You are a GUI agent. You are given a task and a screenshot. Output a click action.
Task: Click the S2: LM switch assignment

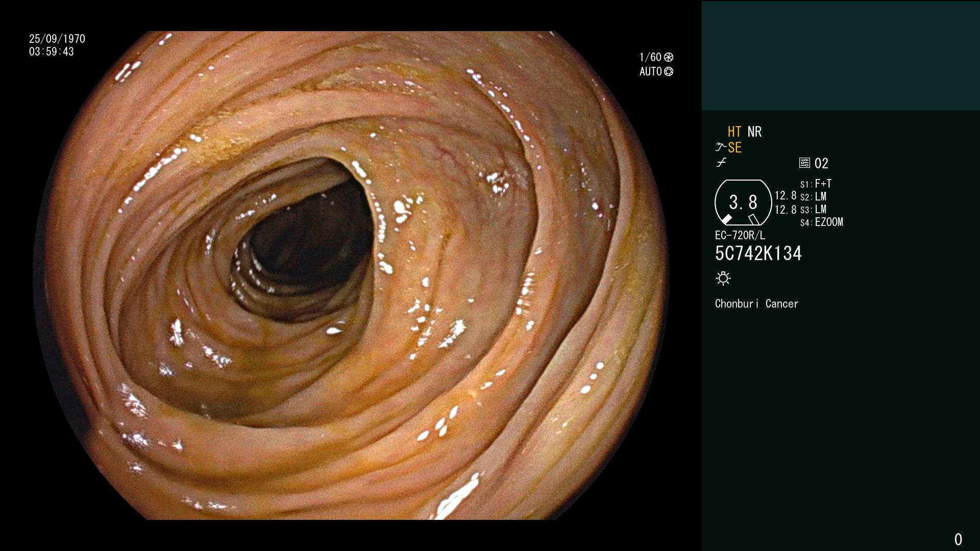pyautogui.click(x=813, y=196)
